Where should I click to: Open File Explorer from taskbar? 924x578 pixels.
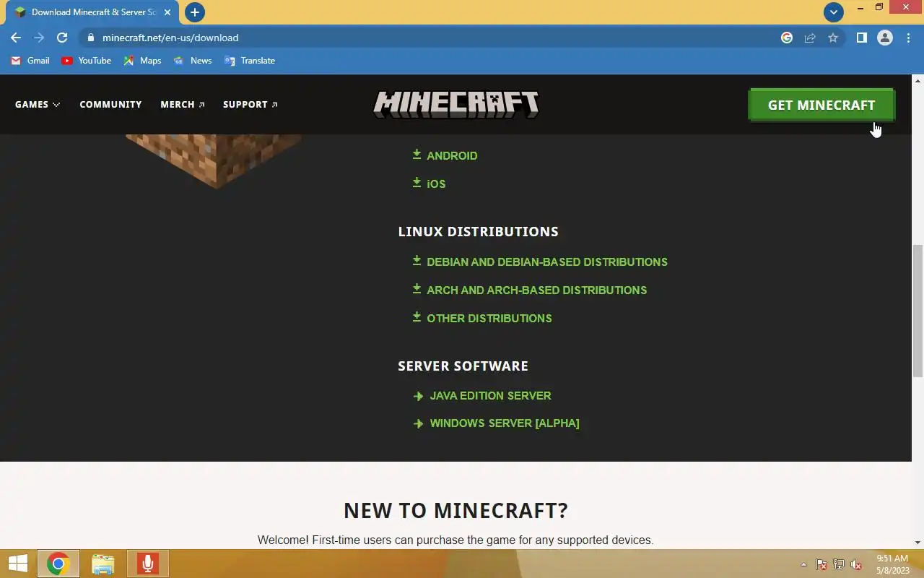[x=103, y=564]
